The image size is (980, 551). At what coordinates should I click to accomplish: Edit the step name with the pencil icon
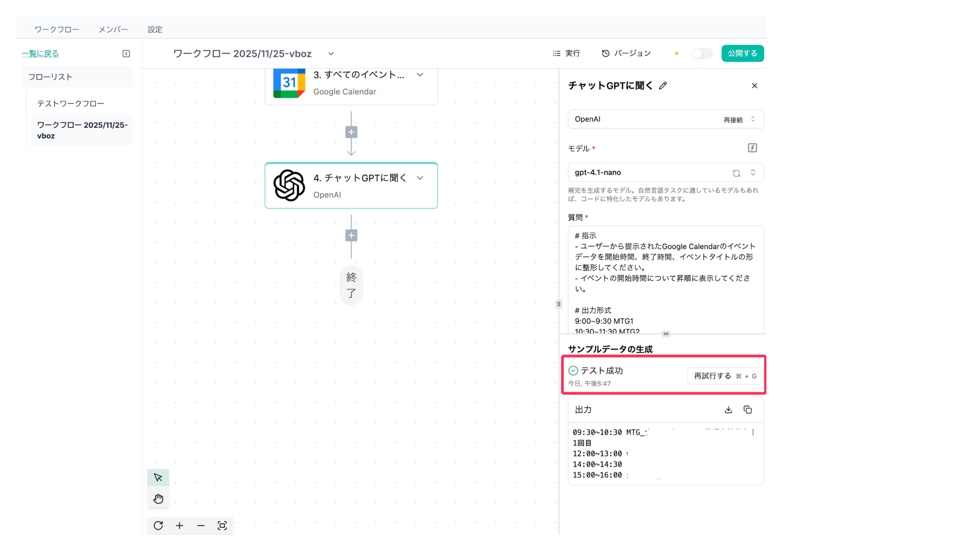663,86
